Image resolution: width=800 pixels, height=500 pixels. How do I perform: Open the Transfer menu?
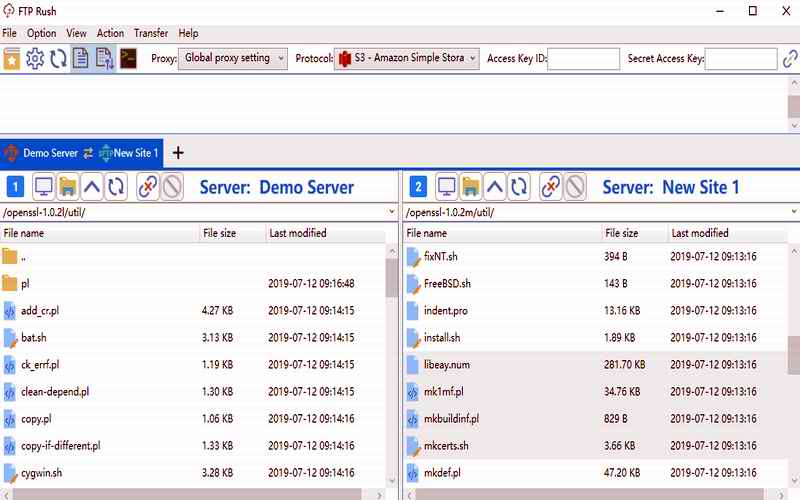(151, 33)
